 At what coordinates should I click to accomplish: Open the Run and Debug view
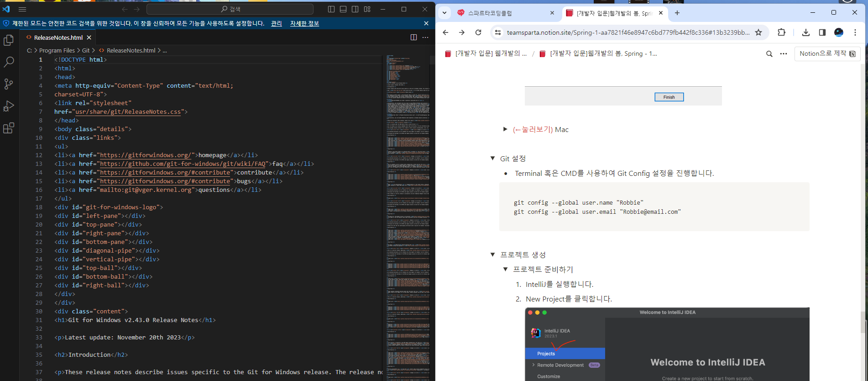tap(9, 106)
